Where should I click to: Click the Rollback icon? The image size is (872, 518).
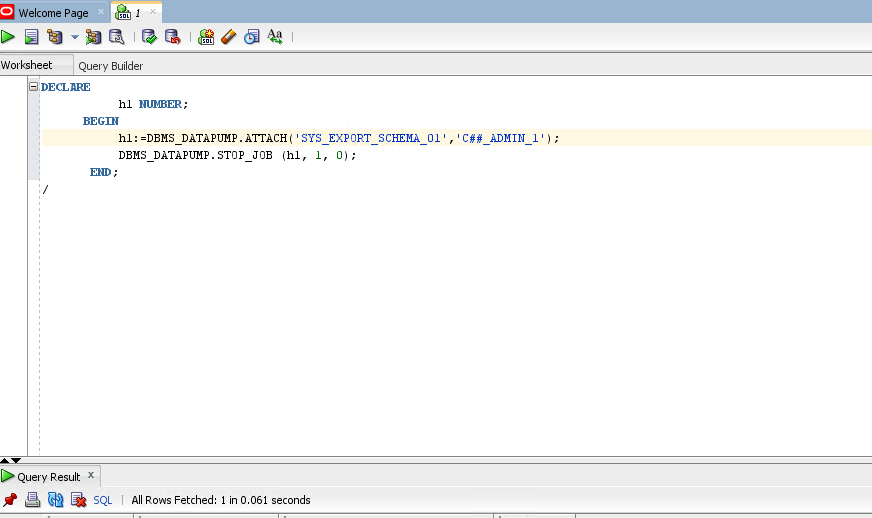(173, 37)
